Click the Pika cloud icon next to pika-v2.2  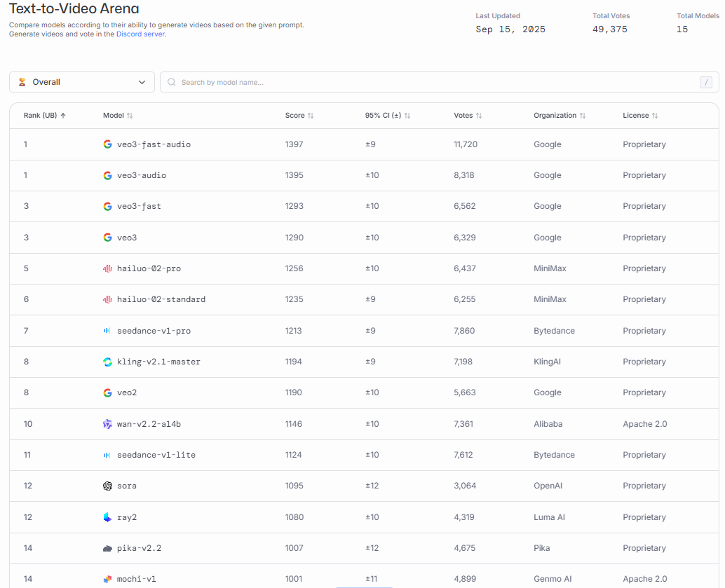pyautogui.click(x=107, y=547)
